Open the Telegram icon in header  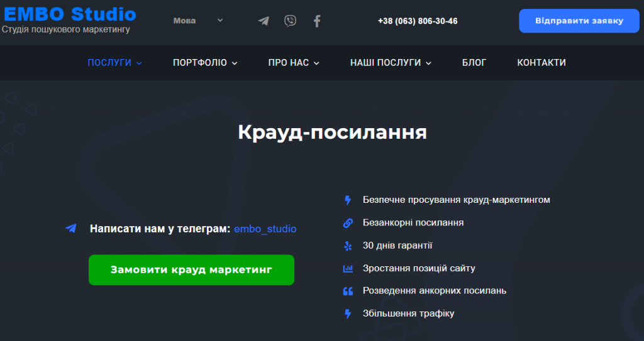point(264,21)
